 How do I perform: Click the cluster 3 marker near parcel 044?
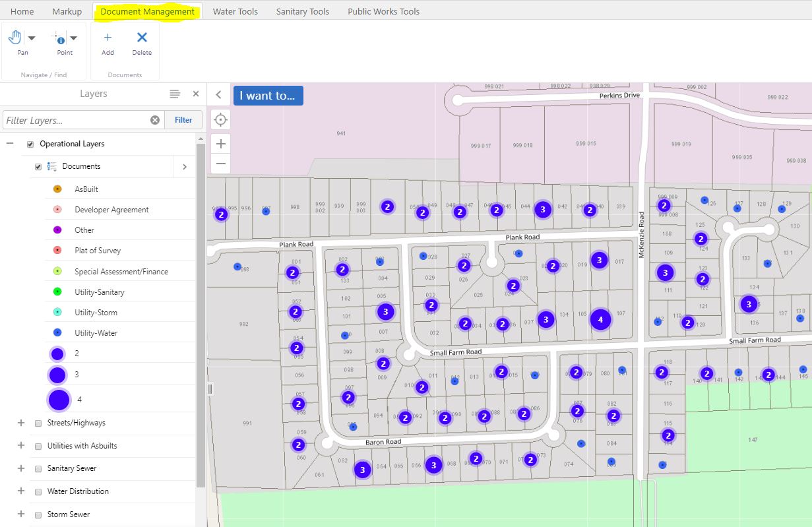pos(542,210)
